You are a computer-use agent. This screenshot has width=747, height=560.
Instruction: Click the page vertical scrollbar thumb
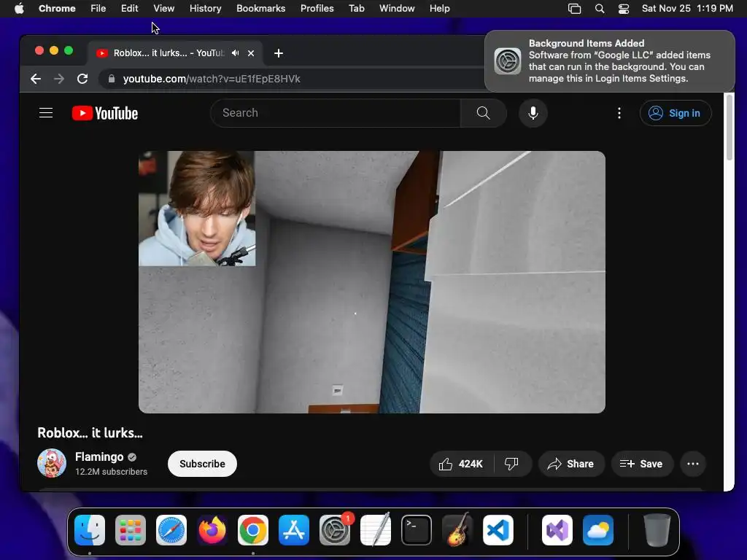coord(729,128)
